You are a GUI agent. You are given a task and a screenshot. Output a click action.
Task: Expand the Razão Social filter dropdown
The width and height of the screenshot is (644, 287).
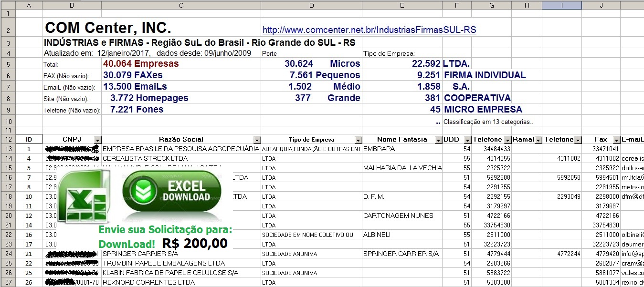[x=257, y=140]
